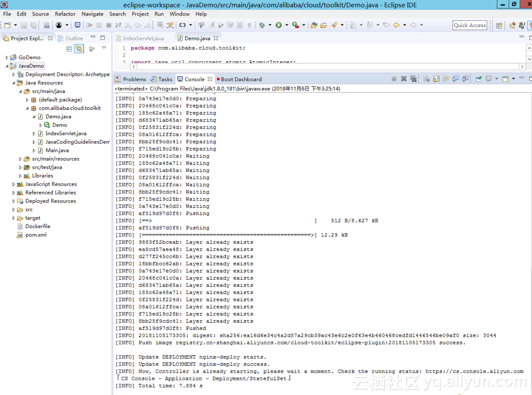Open the Run button dropdown arrow
This screenshot has height=395, width=532.
(x=287, y=25)
